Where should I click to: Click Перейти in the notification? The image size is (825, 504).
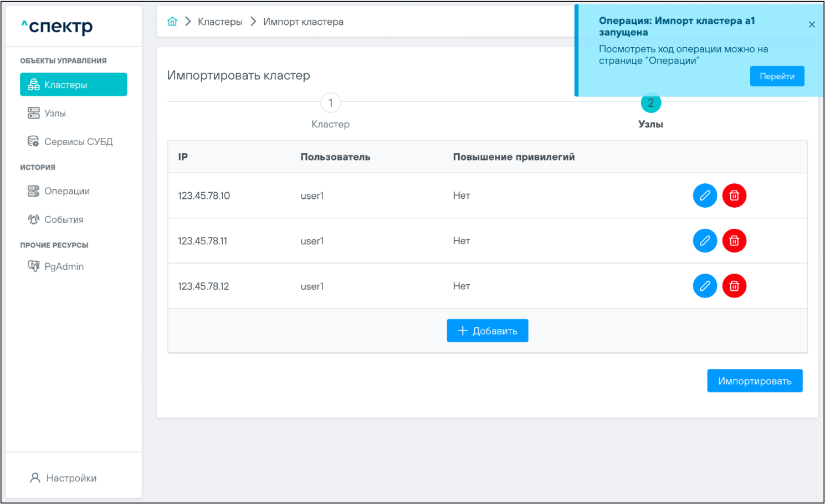click(x=777, y=76)
